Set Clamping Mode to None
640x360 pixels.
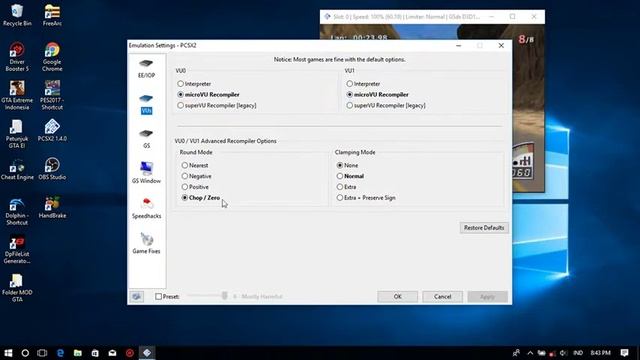347,165
